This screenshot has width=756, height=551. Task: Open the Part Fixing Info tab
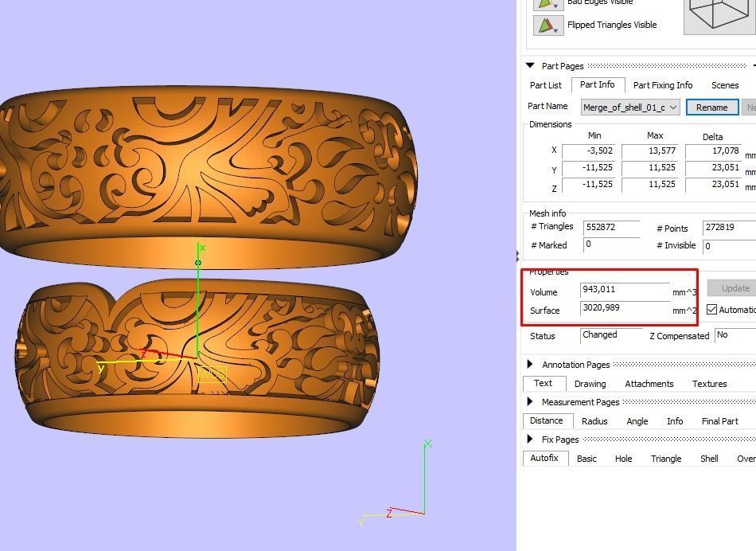tap(662, 85)
